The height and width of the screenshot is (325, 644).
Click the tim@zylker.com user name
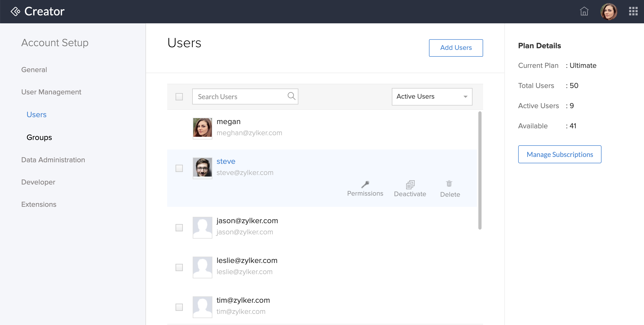243,300
